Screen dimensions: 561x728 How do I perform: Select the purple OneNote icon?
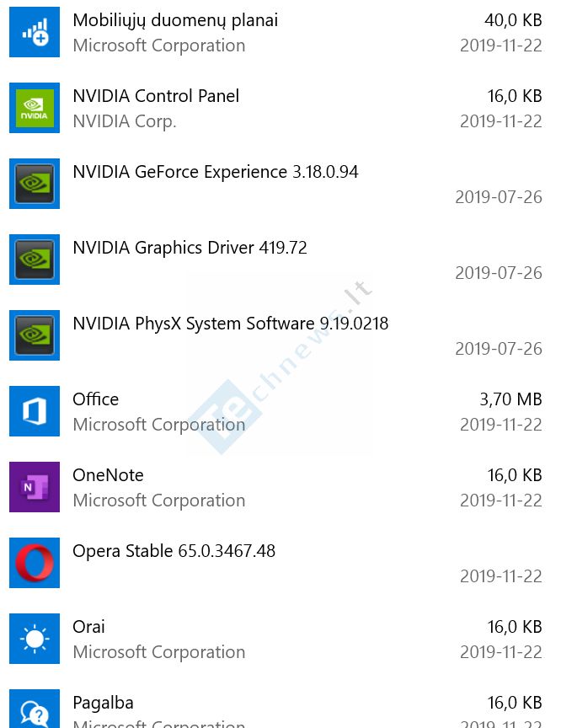pyautogui.click(x=35, y=487)
